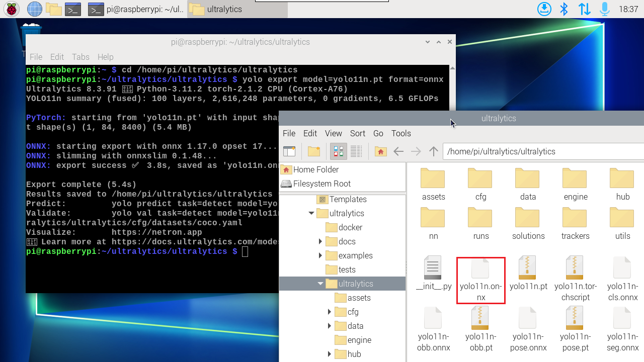
Task: Open the file manager Go menu
Action: pyautogui.click(x=378, y=133)
